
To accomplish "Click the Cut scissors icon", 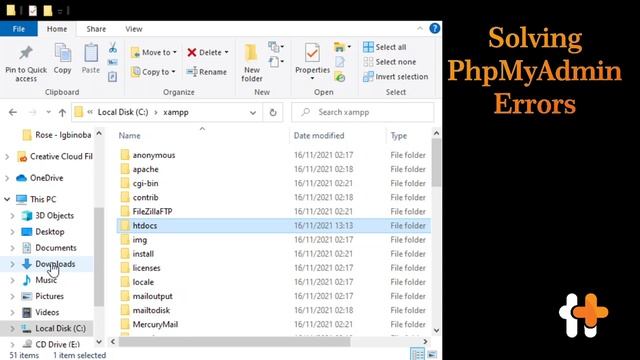I will click(x=113, y=48).
